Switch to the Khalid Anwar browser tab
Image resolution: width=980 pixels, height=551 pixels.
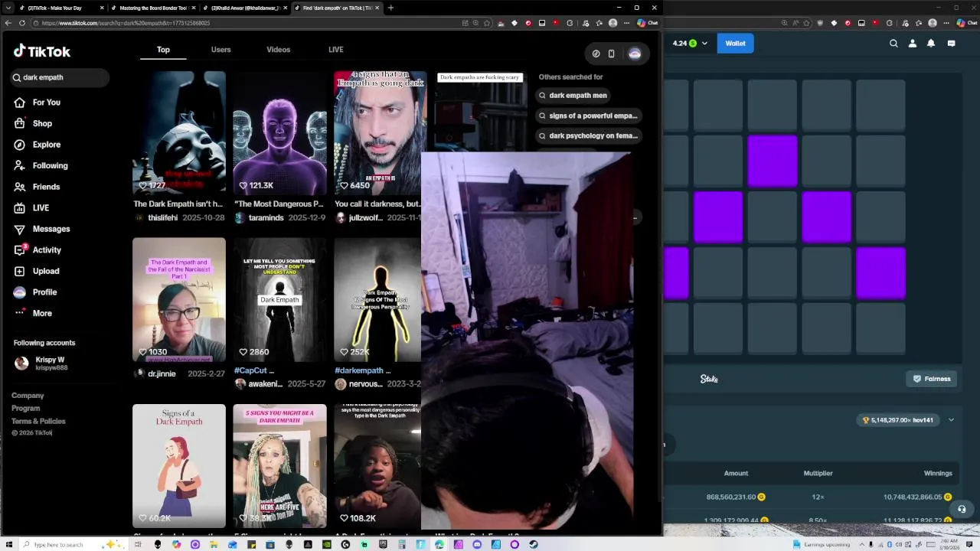pos(244,8)
